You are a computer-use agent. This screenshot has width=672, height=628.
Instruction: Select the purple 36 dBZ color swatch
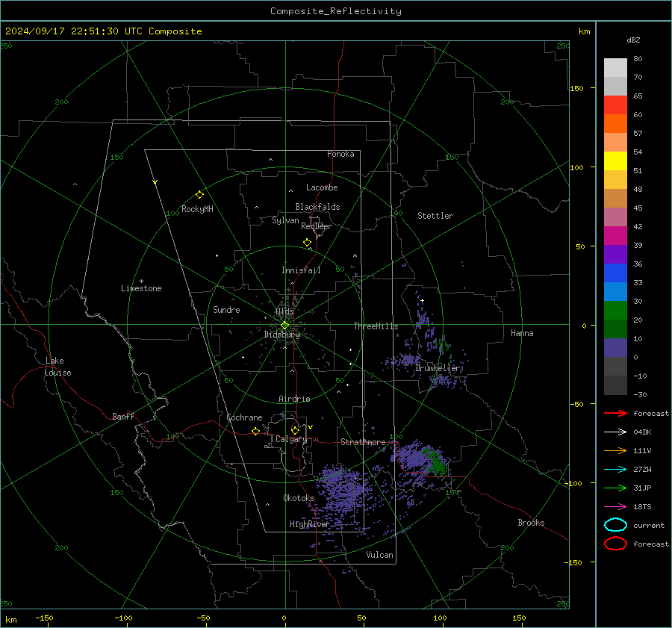[615, 255]
